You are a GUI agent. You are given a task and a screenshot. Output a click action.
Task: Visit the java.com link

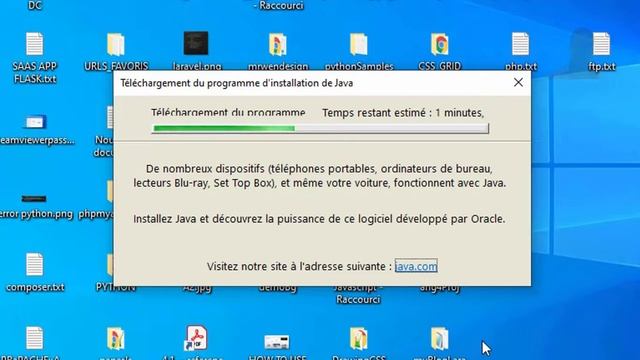pyautogui.click(x=416, y=266)
